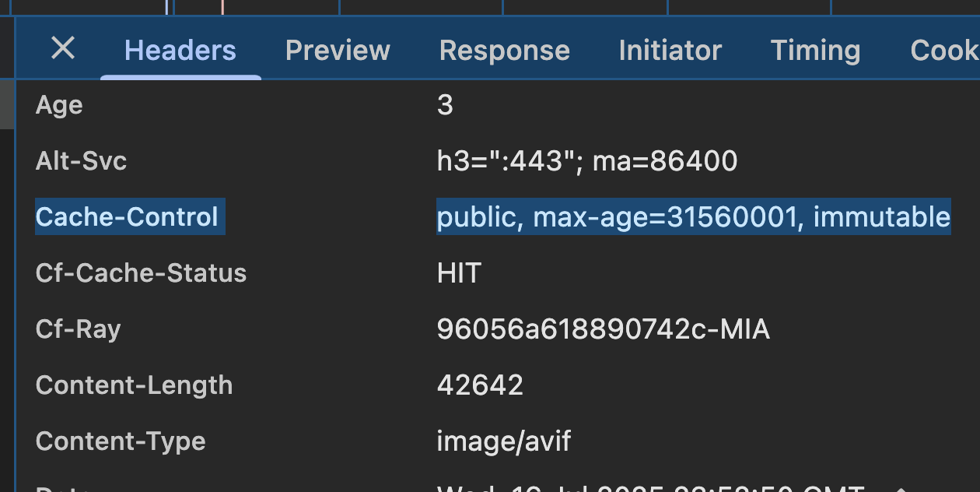Open the Response tab
The height and width of the screenshot is (492, 980).
(x=504, y=50)
